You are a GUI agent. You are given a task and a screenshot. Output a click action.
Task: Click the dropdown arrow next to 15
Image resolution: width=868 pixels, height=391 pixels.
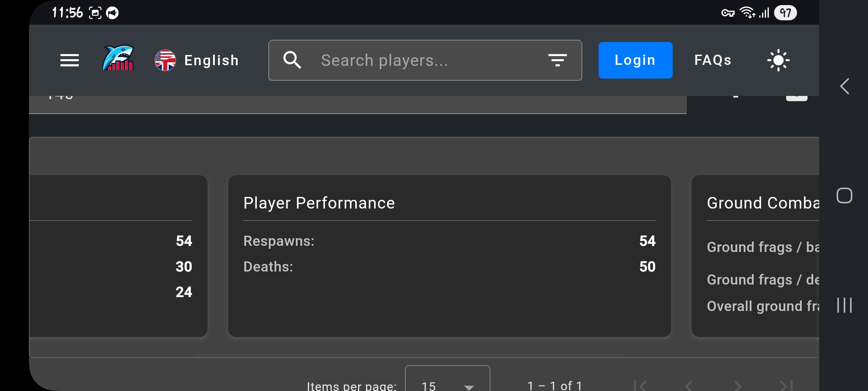click(x=469, y=387)
